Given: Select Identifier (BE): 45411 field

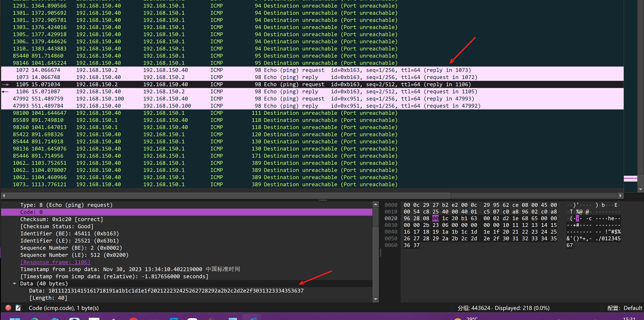Looking at the screenshot, I should [x=69, y=233].
